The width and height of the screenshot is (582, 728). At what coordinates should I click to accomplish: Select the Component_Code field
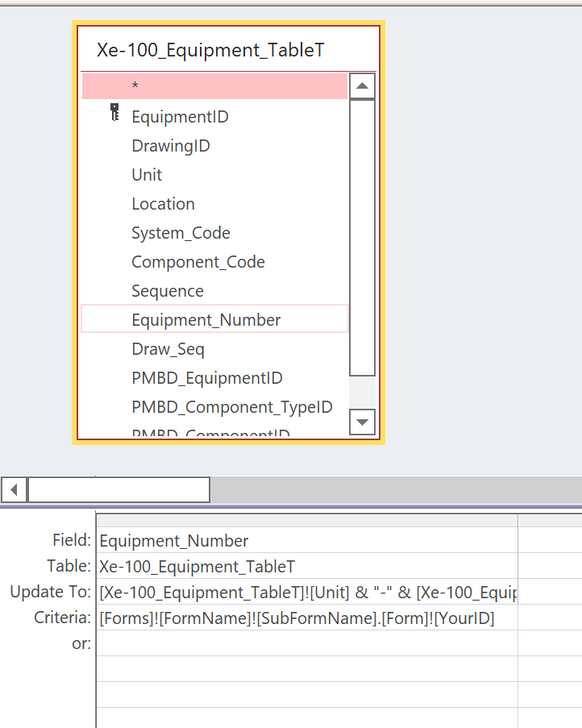(197, 262)
